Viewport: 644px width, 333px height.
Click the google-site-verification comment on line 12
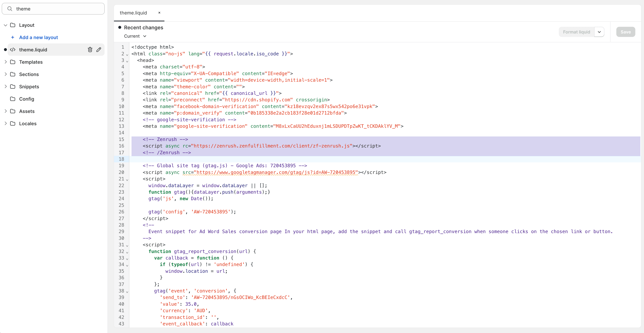(189, 120)
